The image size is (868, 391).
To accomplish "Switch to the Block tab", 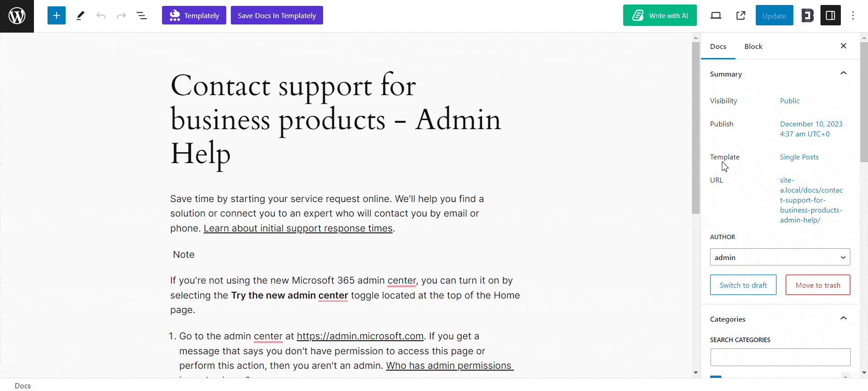I will coord(753,46).
